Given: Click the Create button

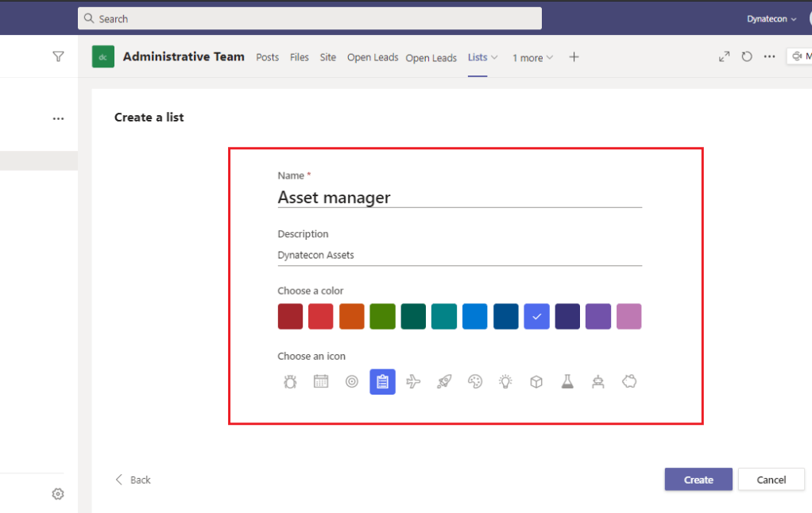Looking at the screenshot, I should tap(698, 480).
